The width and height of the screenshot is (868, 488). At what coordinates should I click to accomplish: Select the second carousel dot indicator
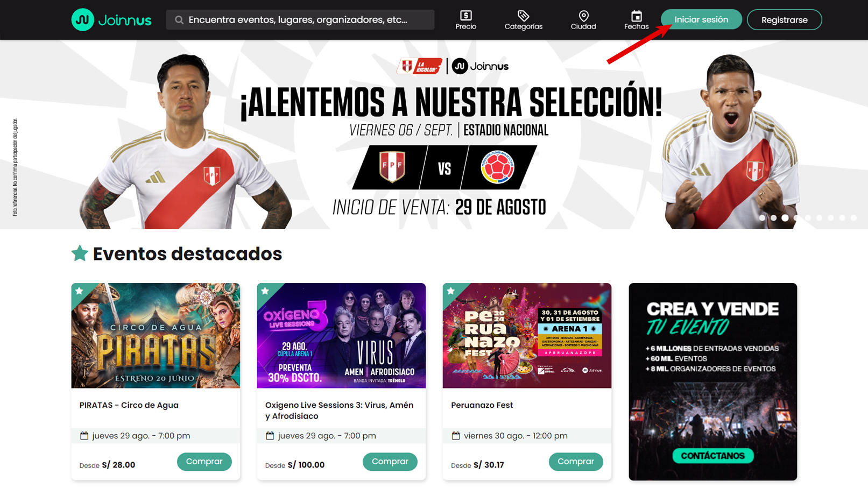pyautogui.click(x=773, y=218)
